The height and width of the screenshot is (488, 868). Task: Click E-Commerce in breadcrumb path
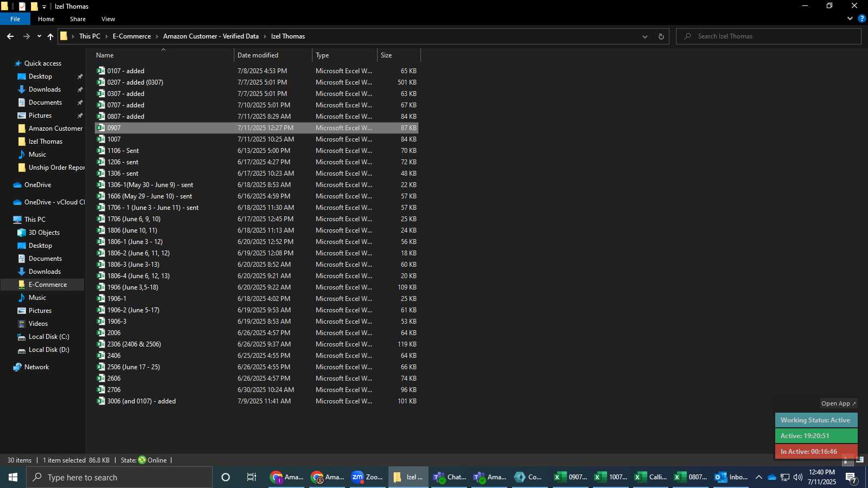coord(132,36)
